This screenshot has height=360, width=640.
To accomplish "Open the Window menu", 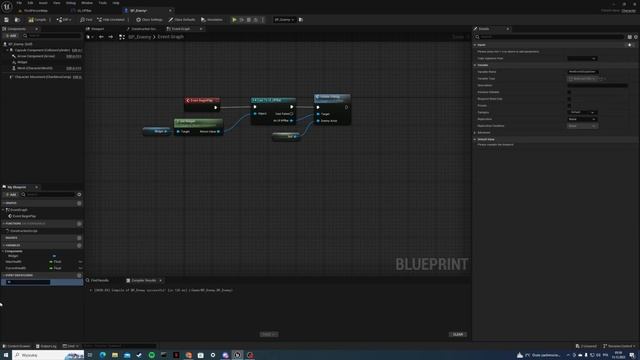I will pyautogui.click(x=87, y=3).
